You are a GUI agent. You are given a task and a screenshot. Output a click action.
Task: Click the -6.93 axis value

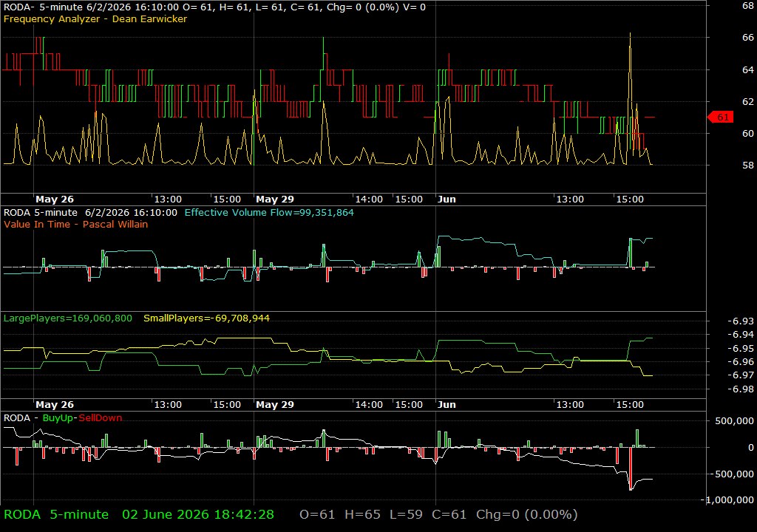tap(740, 321)
